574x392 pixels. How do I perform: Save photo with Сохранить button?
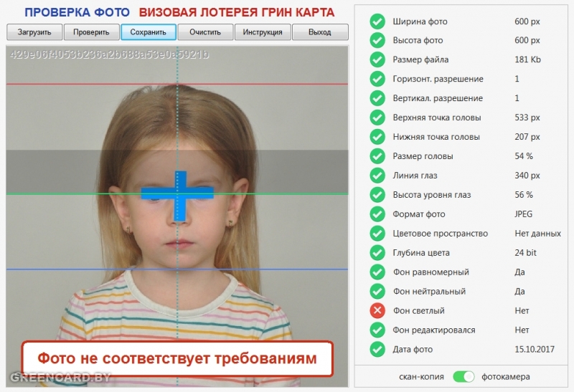(149, 32)
